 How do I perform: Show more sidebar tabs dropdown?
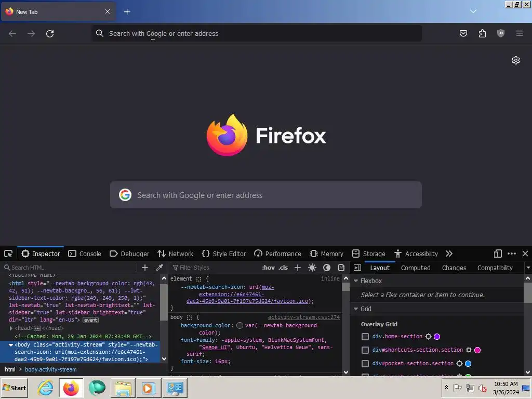point(528,268)
